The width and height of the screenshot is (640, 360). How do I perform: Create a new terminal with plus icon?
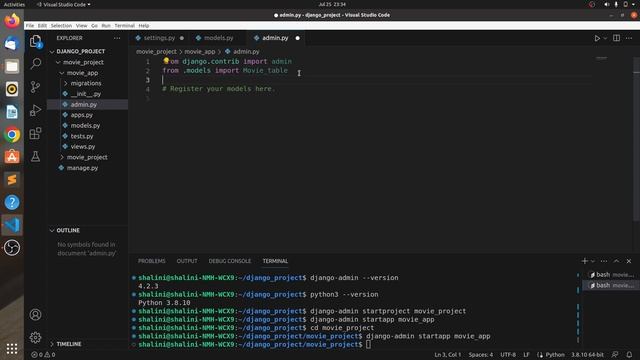584,261
